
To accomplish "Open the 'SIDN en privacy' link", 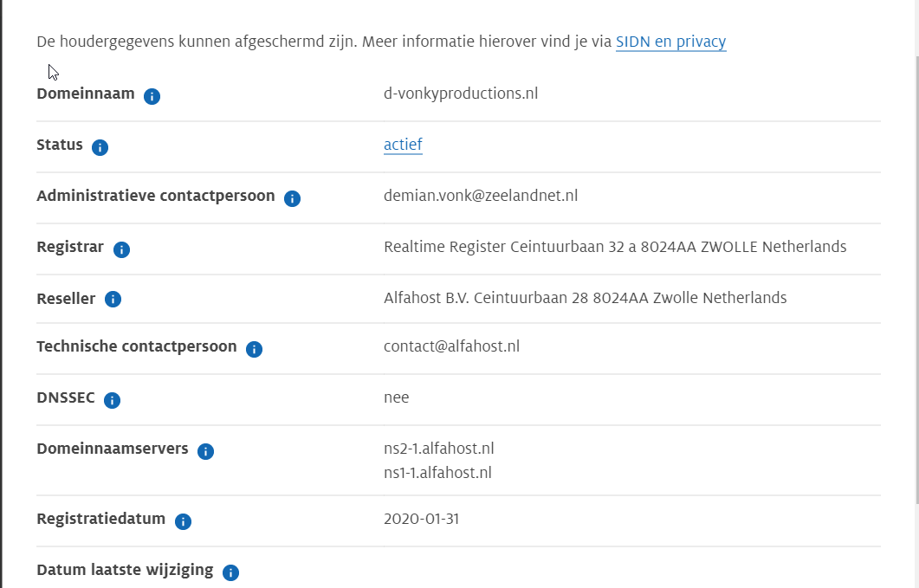I will click(670, 42).
